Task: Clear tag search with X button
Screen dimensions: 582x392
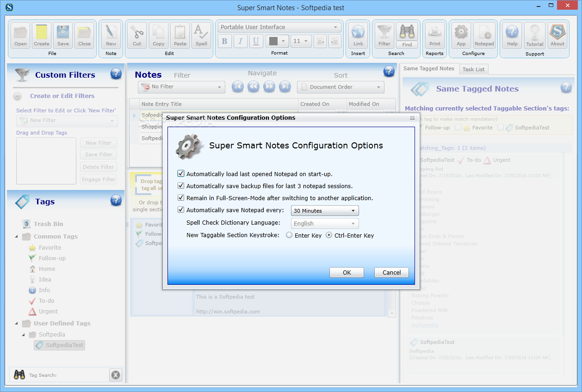Action: click(116, 375)
